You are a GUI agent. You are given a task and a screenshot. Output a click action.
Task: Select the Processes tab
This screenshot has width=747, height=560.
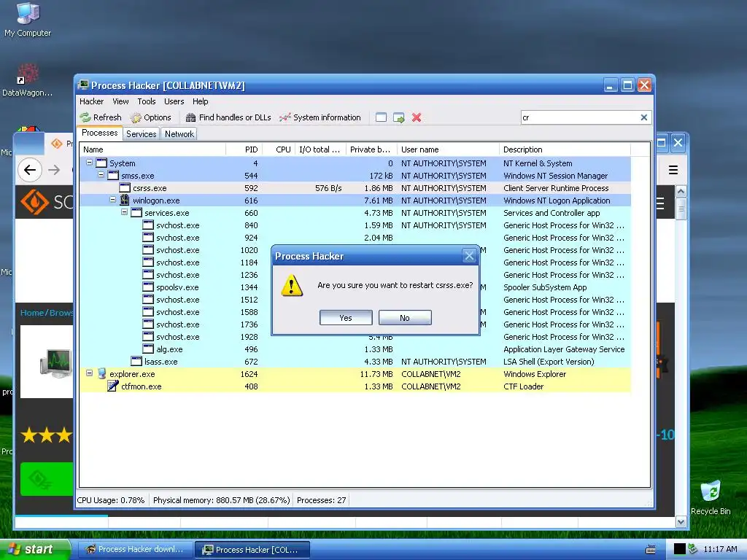click(x=99, y=133)
